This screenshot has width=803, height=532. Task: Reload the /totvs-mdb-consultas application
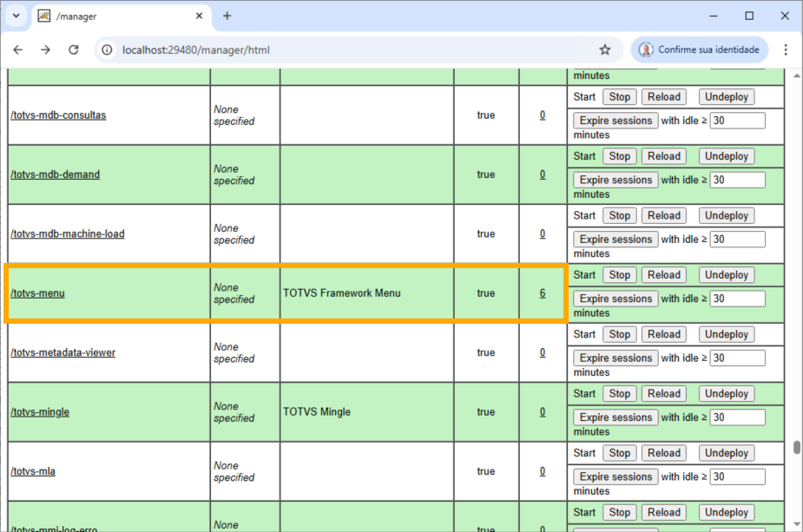coord(664,97)
